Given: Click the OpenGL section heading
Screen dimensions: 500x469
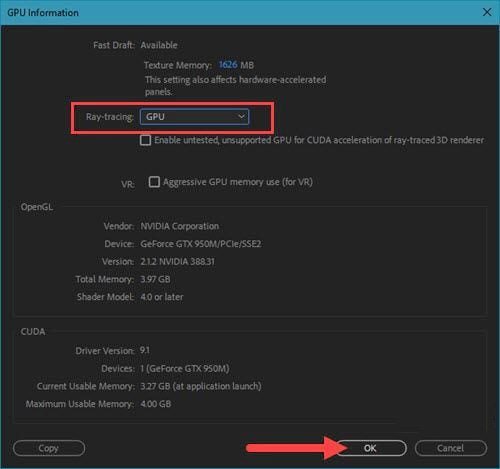Looking at the screenshot, I should 37,207.
